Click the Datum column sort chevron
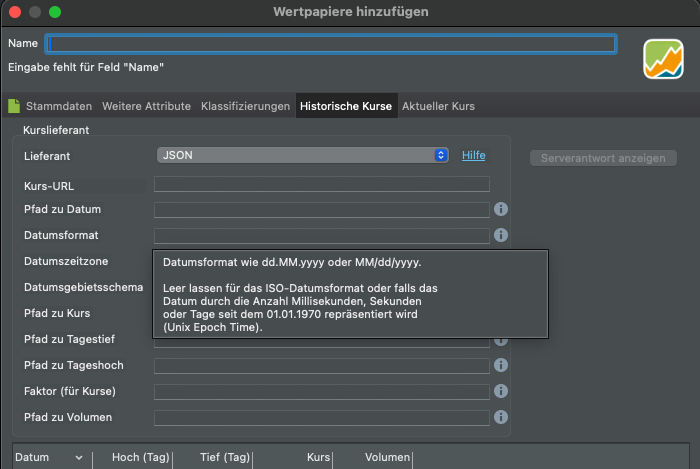Screen dimensions: 700x469 78,458
